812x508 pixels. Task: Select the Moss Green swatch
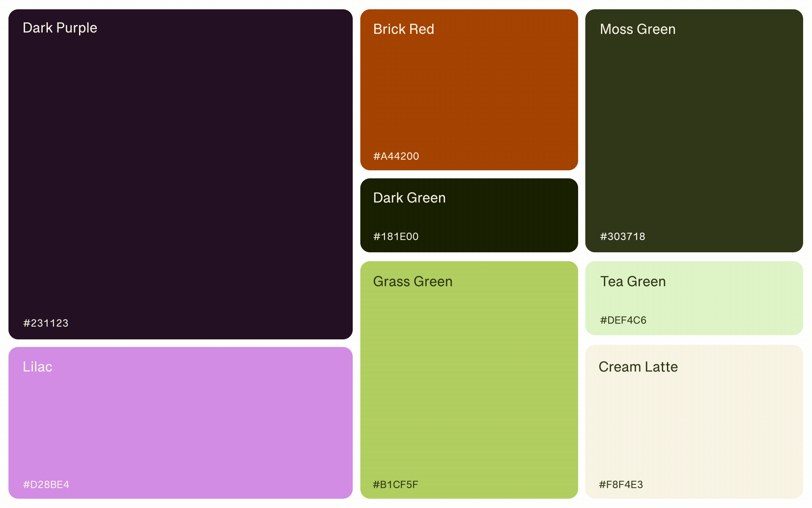tap(694, 131)
